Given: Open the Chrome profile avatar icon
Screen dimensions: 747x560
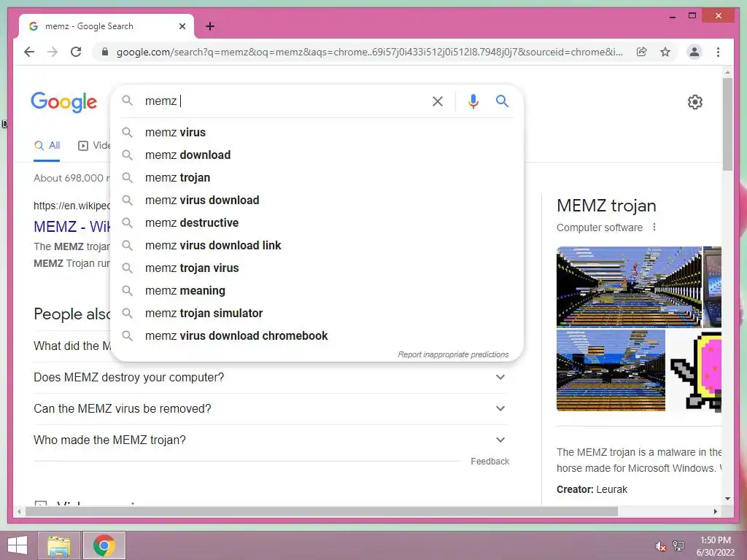Looking at the screenshot, I should pyautogui.click(x=694, y=52).
